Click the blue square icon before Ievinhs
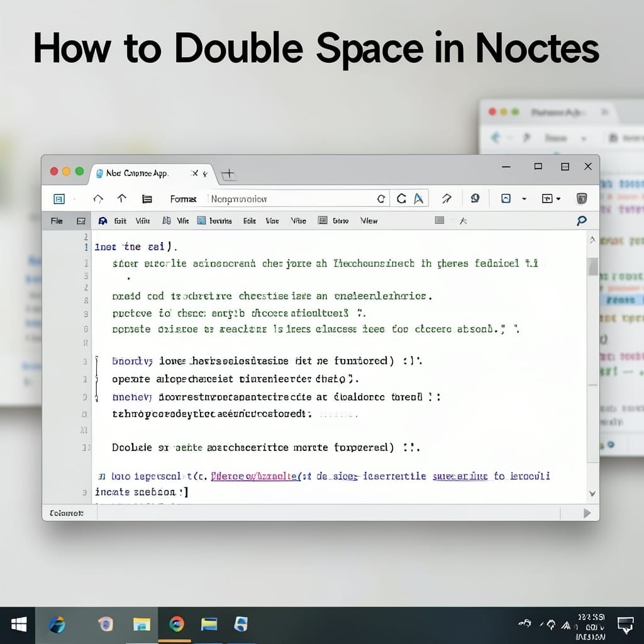 [201, 221]
